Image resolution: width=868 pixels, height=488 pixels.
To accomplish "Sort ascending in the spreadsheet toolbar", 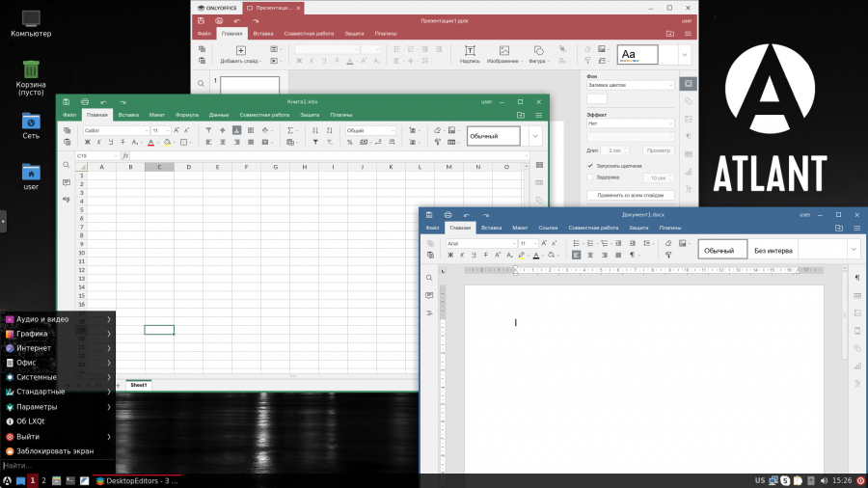I will tap(315, 130).
